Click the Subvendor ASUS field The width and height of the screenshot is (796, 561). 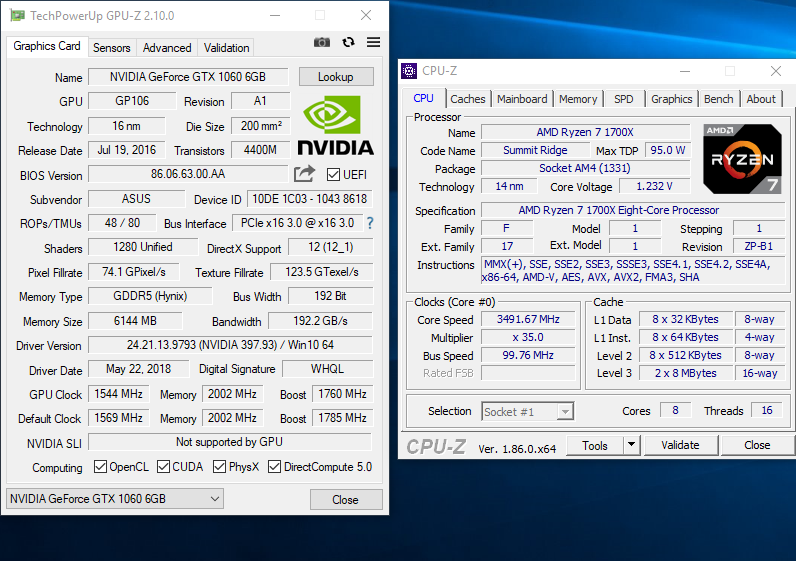tap(137, 199)
